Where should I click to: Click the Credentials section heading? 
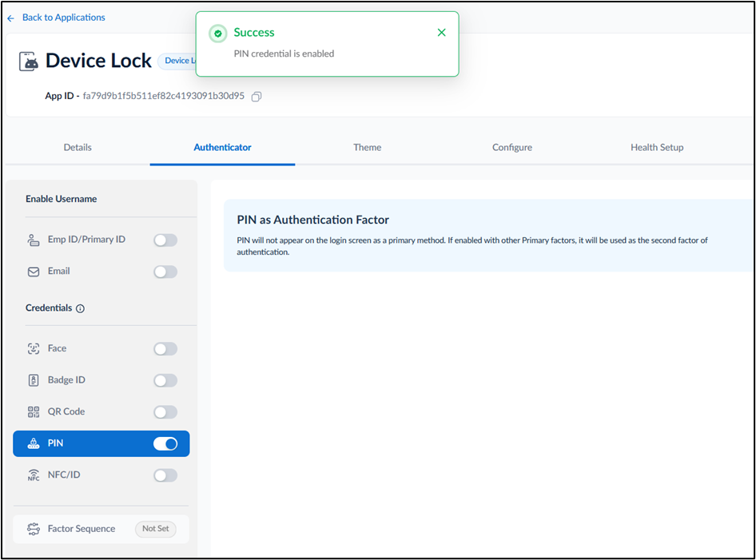click(49, 308)
